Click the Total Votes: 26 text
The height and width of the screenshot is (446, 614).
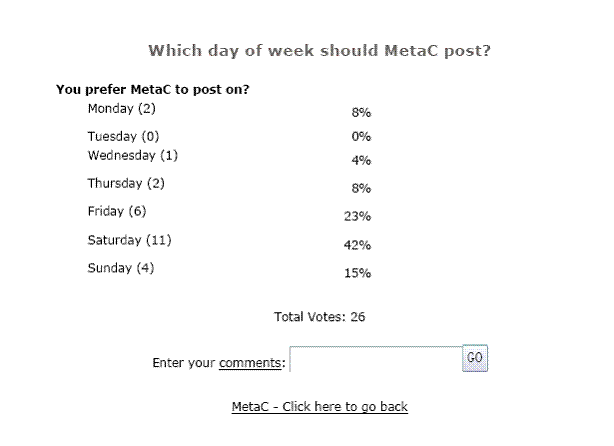(320, 317)
